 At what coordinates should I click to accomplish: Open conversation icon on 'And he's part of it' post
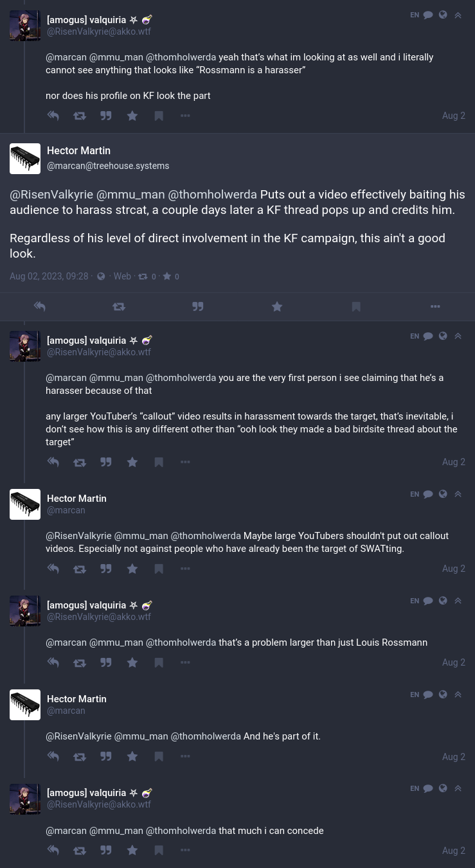428,695
